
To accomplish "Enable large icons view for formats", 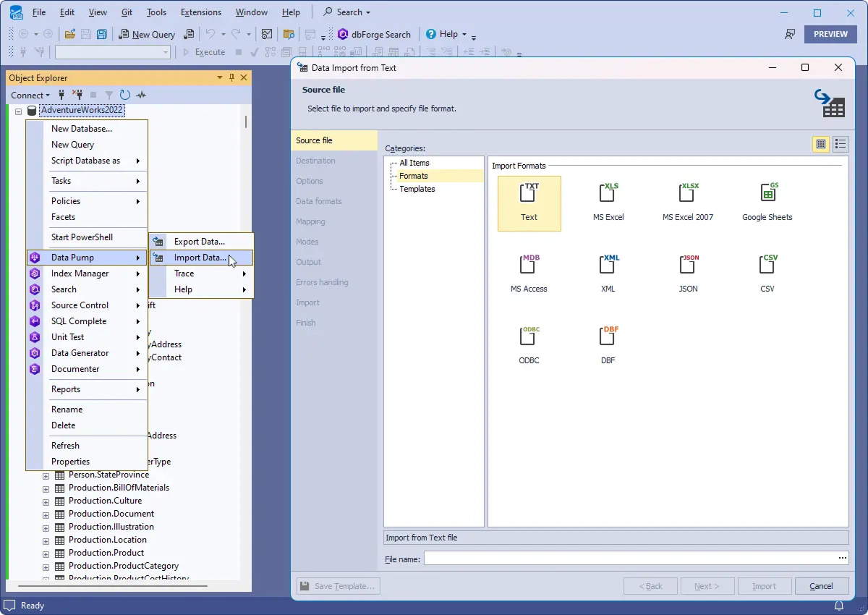I will pos(821,144).
